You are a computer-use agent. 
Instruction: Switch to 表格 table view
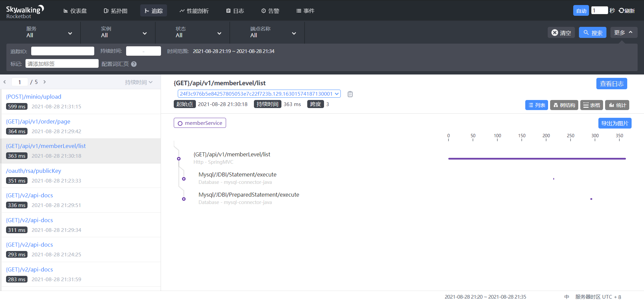[591, 105]
